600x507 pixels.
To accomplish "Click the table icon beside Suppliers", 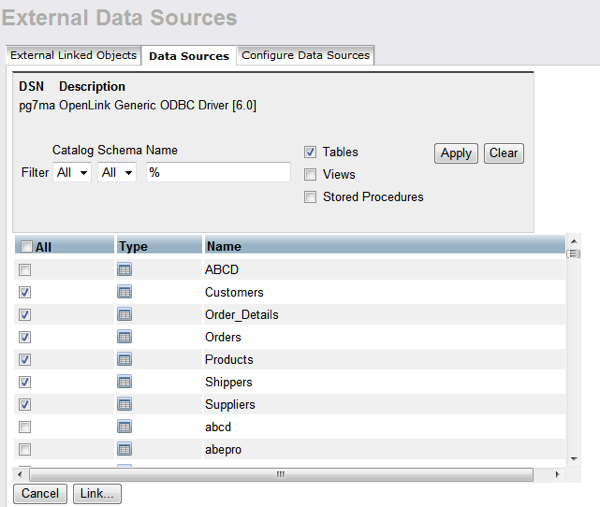I will click(x=125, y=404).
